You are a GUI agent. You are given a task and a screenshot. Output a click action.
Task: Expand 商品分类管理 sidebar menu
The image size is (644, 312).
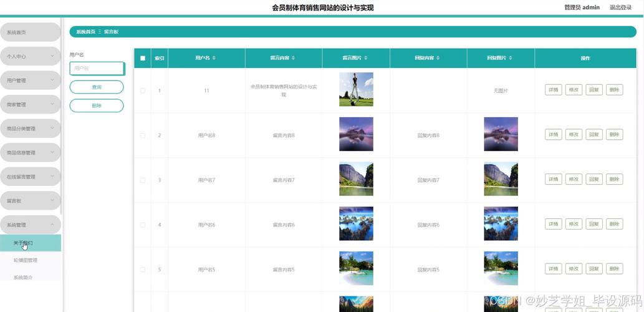31,129
